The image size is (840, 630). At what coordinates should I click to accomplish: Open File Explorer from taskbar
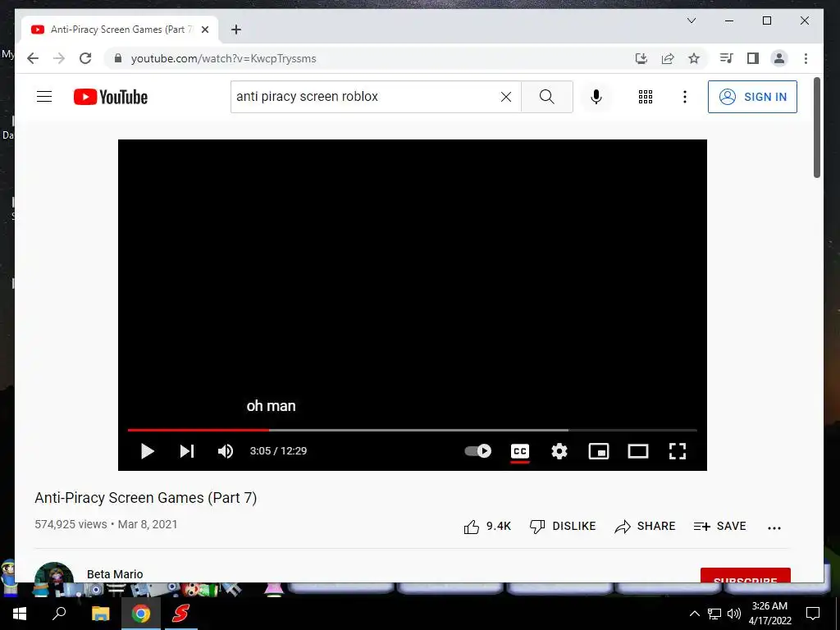click(100, 614)
